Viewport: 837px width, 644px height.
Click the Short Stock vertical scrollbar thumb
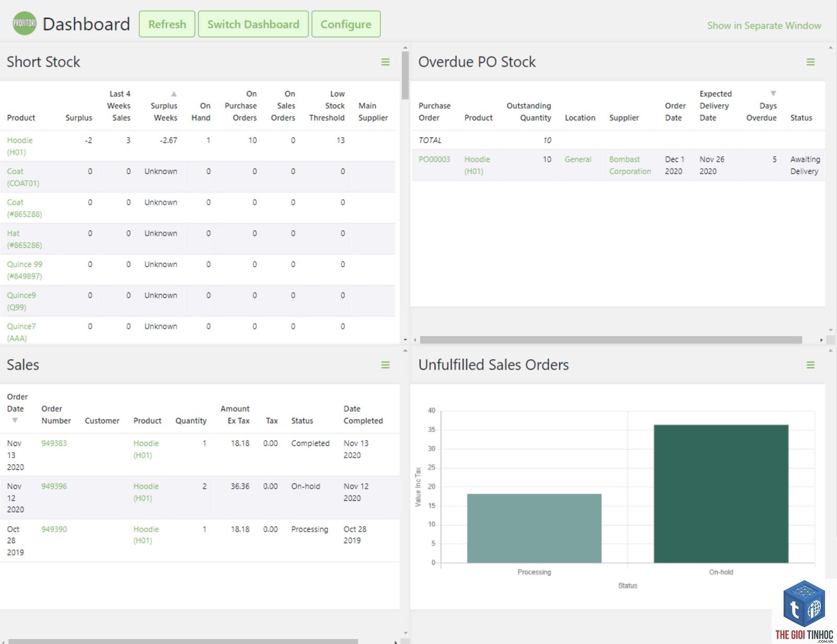point(405,75)
